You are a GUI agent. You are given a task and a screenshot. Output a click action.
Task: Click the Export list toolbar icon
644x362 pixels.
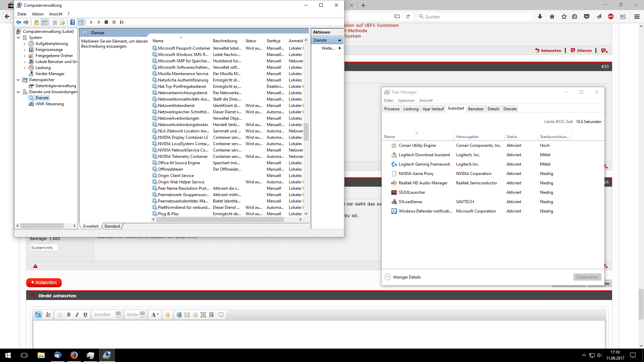click(62, 22)
